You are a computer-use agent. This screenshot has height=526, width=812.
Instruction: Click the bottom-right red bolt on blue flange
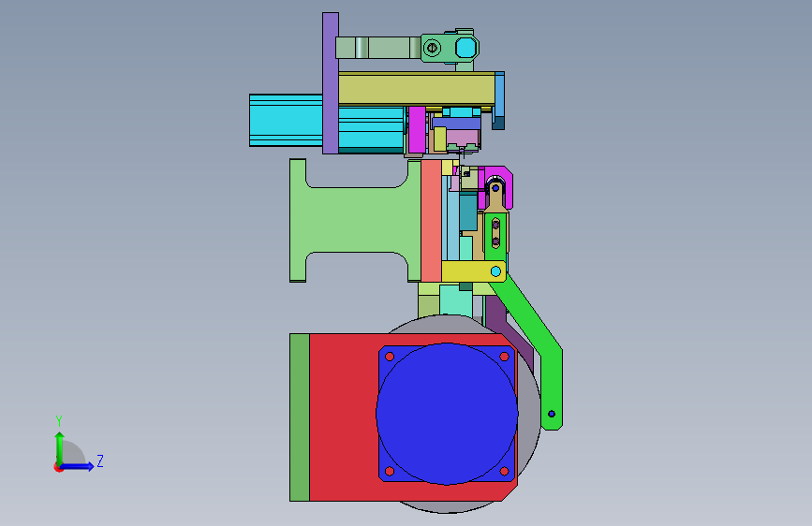pos(504,471)
